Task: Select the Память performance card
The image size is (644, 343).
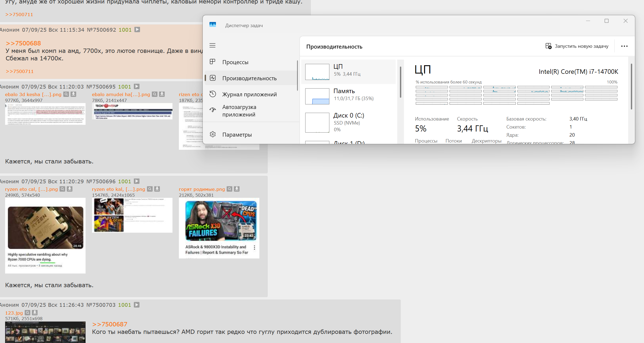Action: tap(348, 96)
